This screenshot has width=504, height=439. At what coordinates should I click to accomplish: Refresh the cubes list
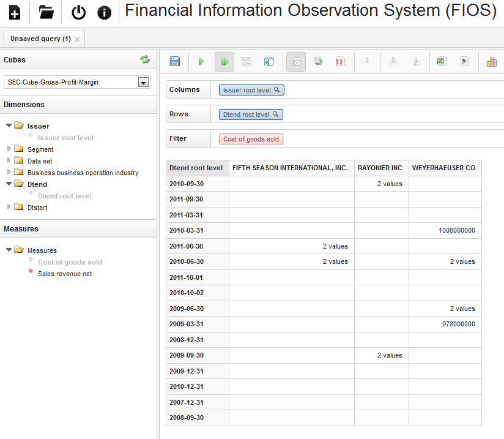tap(145, 59)
